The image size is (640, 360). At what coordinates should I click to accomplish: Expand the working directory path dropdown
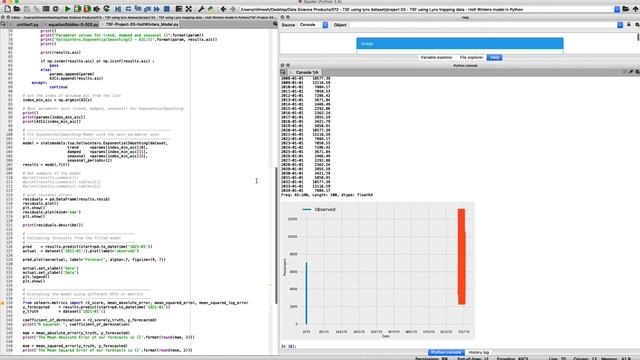617,9
